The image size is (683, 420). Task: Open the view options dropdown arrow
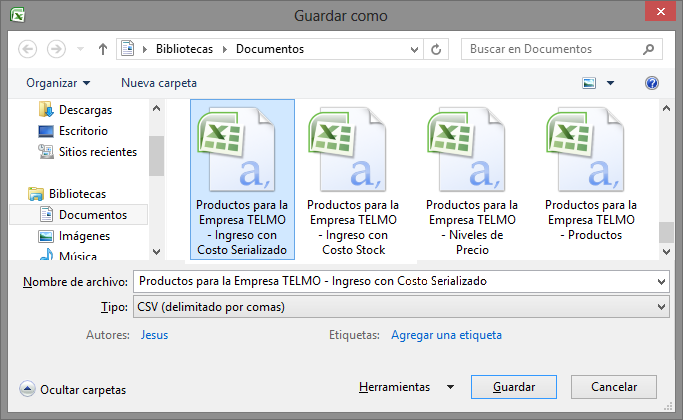point(610,83)
